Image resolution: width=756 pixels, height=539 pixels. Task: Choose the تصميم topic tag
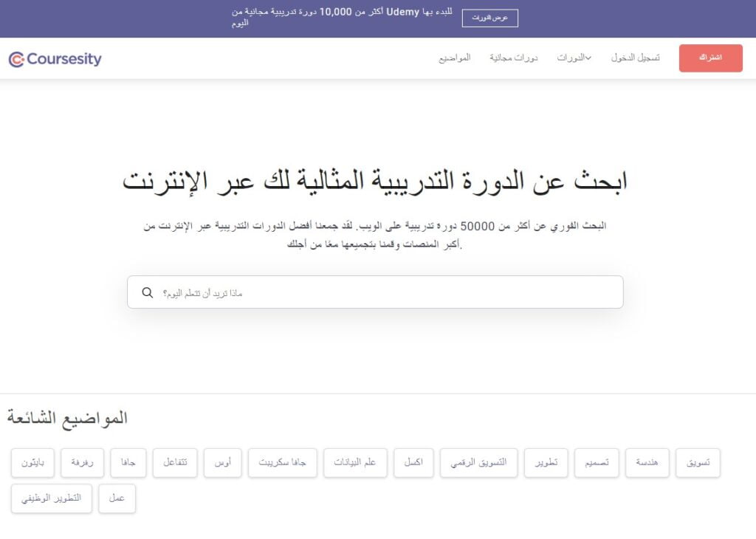597,462
